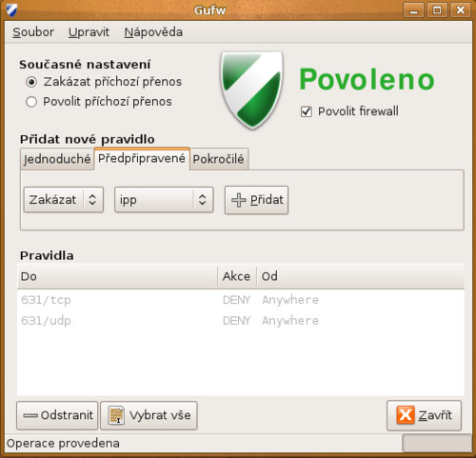Viewport: 476px width, 458px height.
Task: Click the green shield firewall status icon
Action: (x=251, y=90)
